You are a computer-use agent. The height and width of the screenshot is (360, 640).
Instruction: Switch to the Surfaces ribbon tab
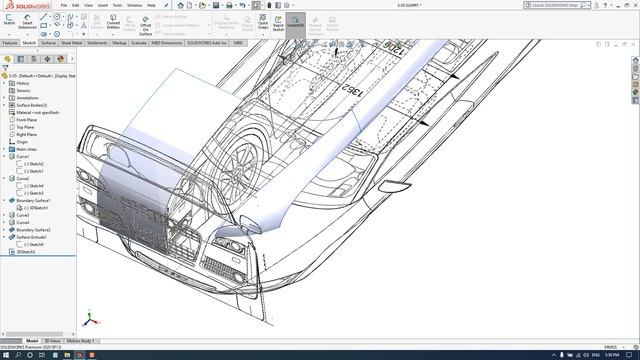[48, 43]
